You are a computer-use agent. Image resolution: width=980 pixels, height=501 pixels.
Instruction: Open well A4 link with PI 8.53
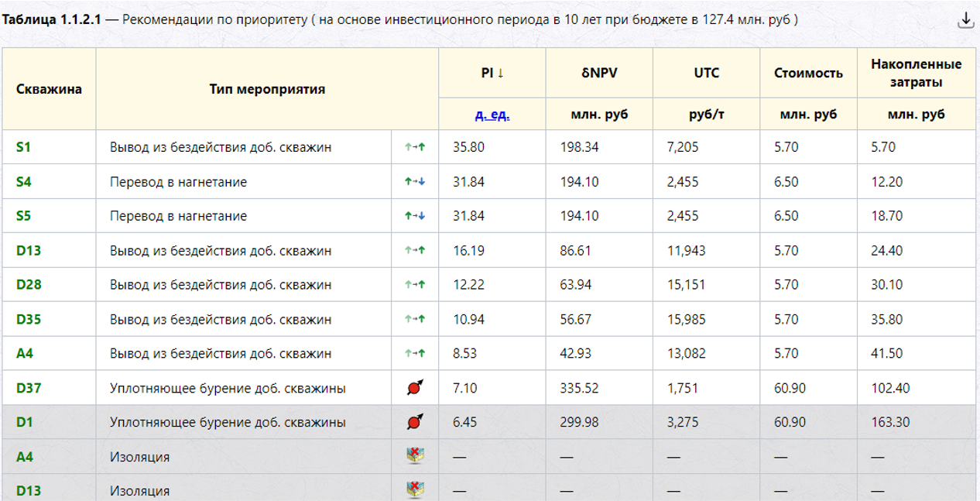(25, 353)
